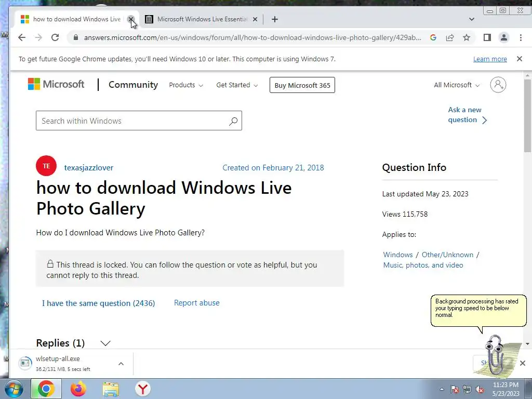Click Last updated May 23, 2023 text
This screenshot has height=399, width=532.
tap(425, 194)
